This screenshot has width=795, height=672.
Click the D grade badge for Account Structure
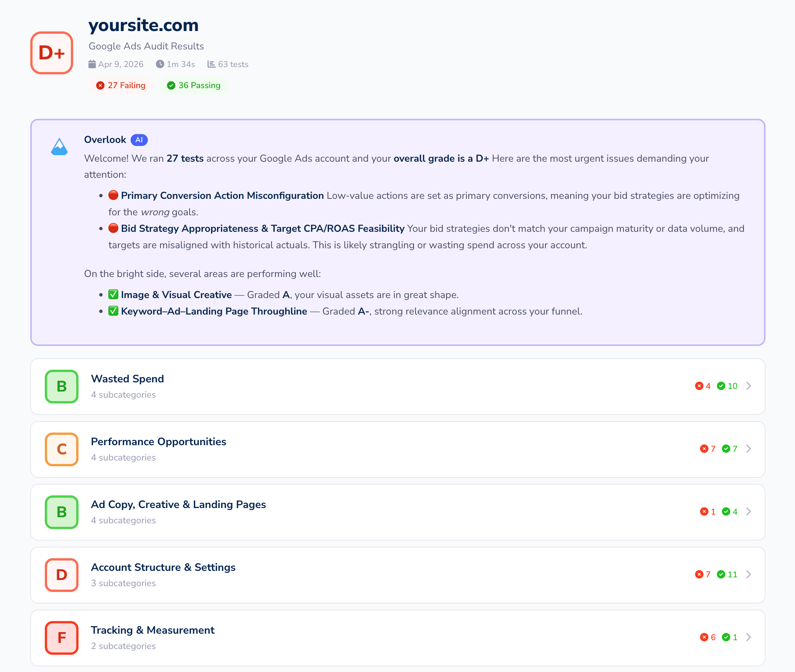[x=61, y=575]
